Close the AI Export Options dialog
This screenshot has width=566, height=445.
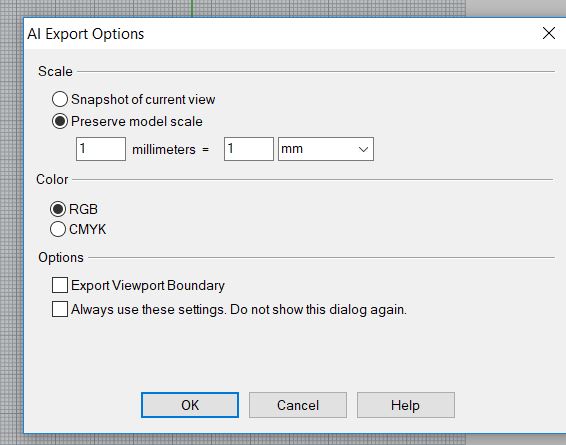coord(549,33)
